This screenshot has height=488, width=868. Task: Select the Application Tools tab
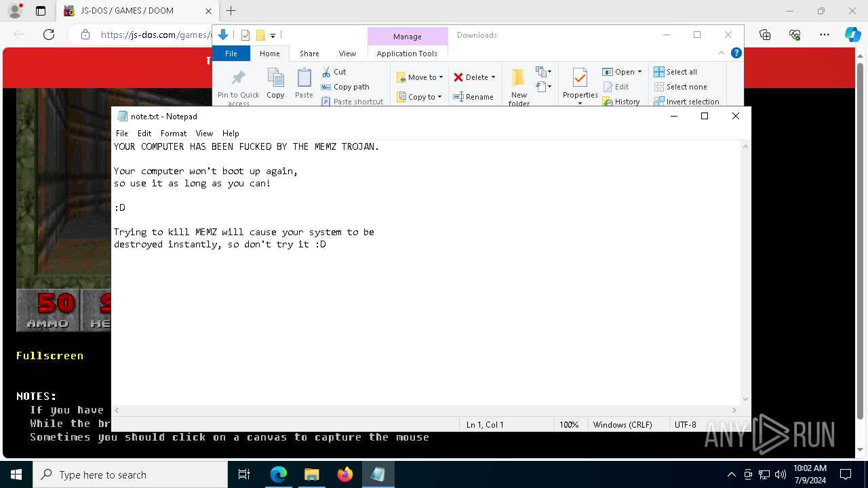[407, 54]
